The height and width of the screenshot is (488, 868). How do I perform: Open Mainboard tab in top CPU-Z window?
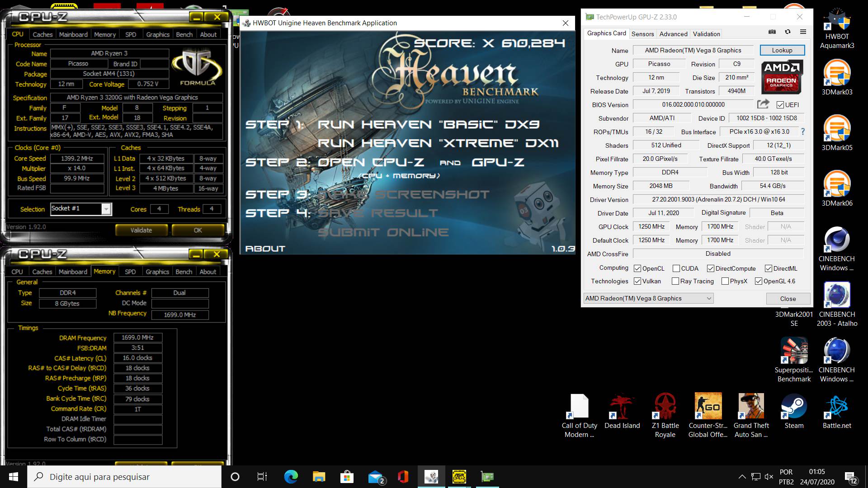(x=73, y=34)
